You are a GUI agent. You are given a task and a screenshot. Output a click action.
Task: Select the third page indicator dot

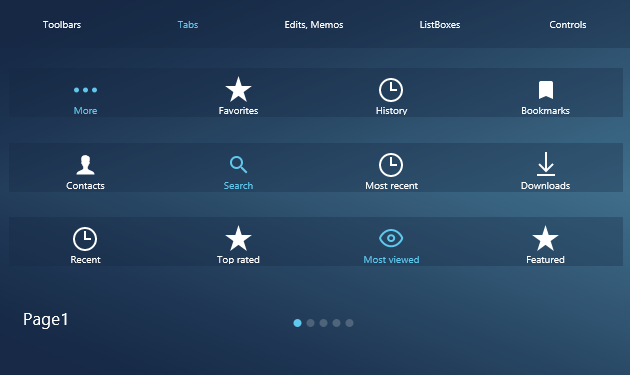[323, 323]
